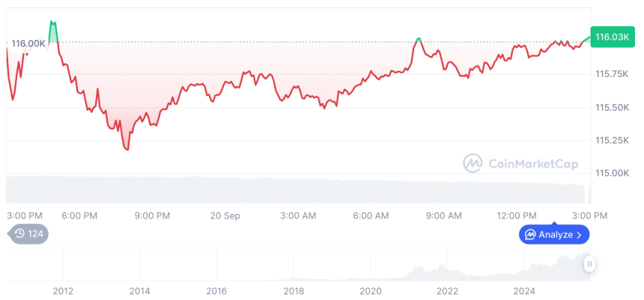This screenshot has width=644, height=300.
Task: Select 2024 on the overview timeline
Action: (524, 290)
